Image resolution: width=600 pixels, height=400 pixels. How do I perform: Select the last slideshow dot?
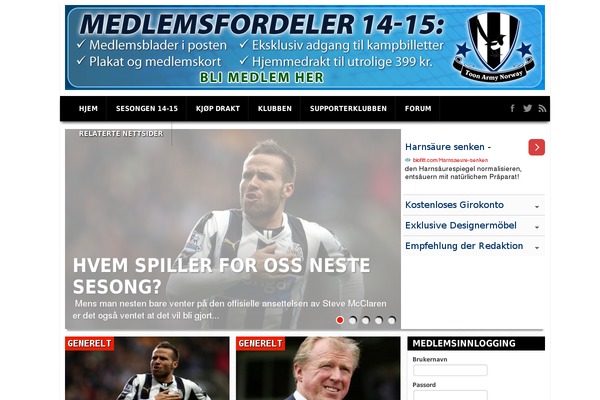tap(391, 320)
